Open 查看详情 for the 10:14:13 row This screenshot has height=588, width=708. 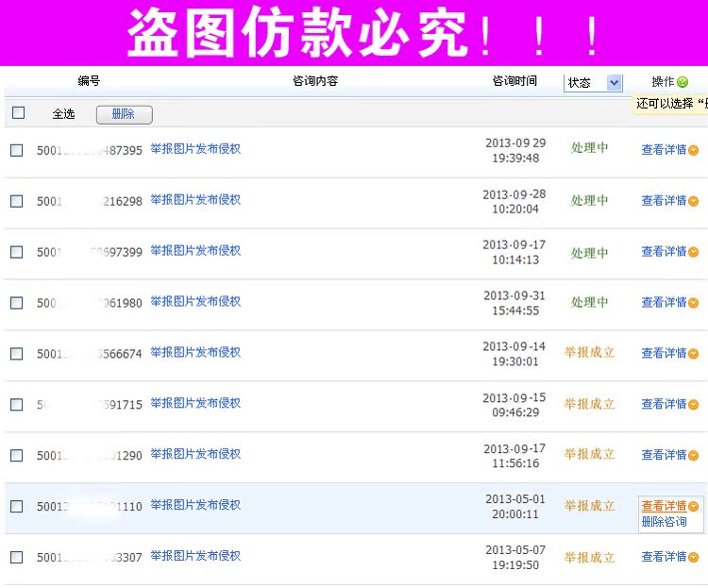(664, 251)
